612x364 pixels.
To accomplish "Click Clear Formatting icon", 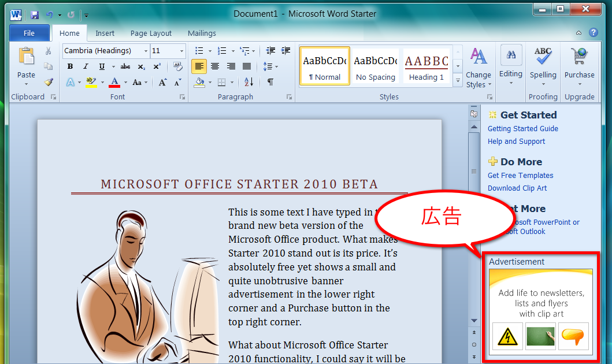I will (177, 66).
